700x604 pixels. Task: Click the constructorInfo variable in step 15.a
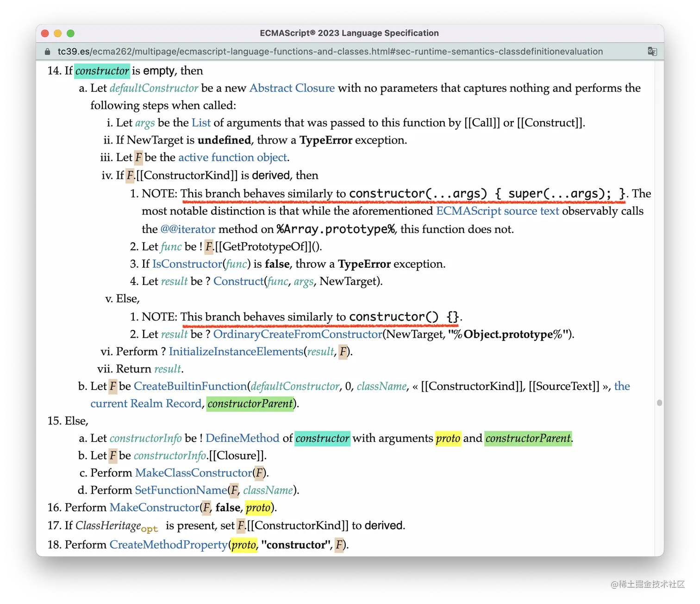(145, 438)
